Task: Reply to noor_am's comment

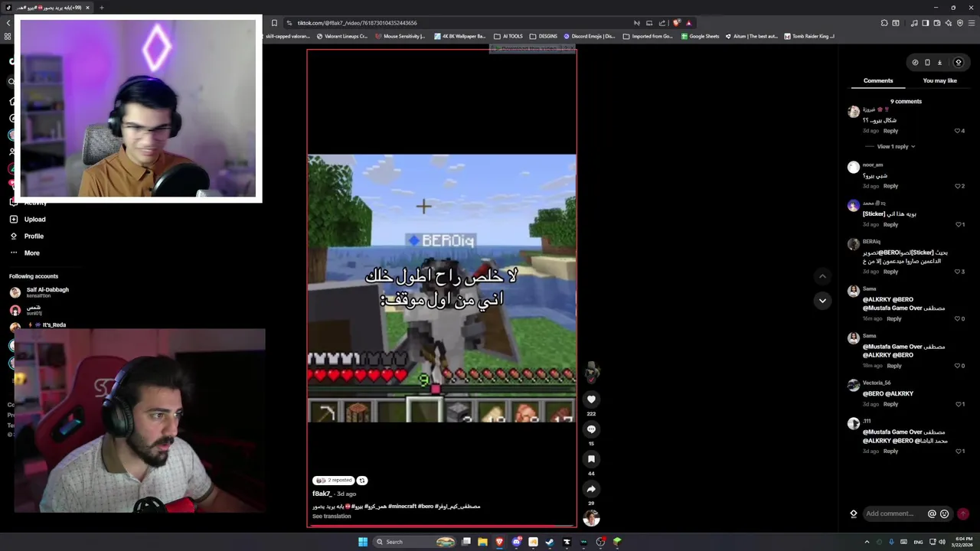Action: (x=890, y=186)
